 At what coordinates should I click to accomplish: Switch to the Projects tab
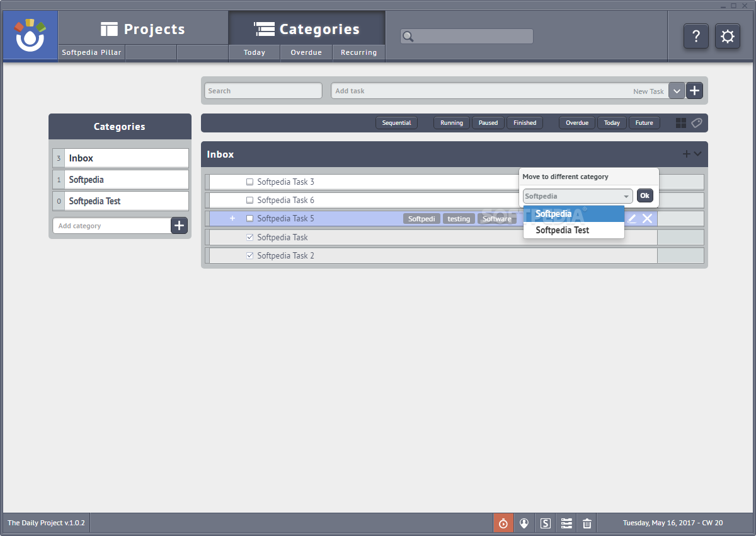[x=143, y=29]
